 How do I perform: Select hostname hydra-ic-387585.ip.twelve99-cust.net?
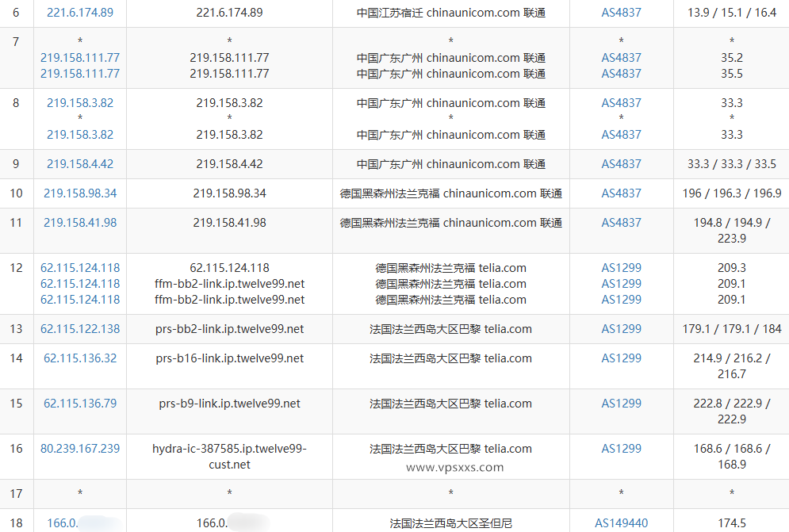[229, 457]
